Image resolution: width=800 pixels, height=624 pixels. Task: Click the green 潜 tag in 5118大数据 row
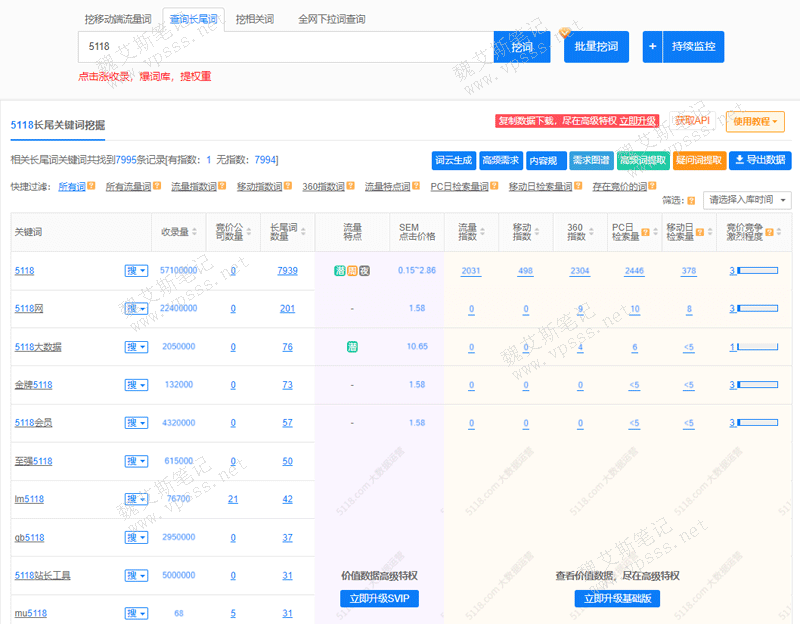coord(352,347)
